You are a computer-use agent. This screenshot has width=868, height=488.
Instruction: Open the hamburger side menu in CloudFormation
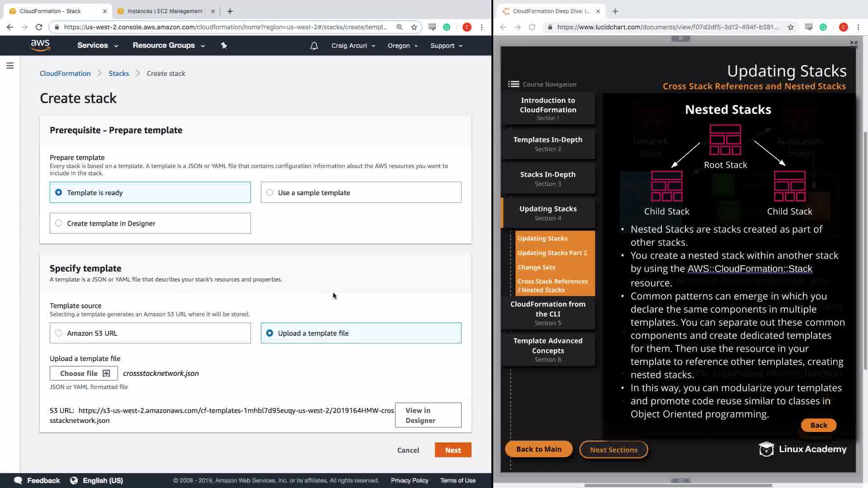pyautogui.click(x=10, y=66)
